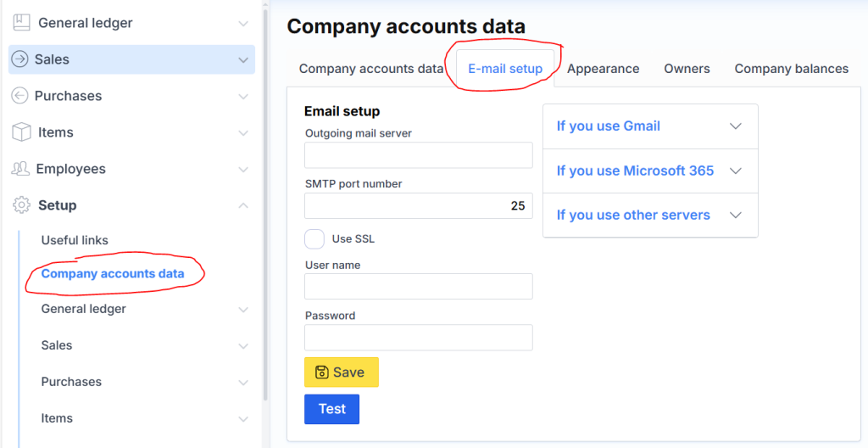868x448 pixels.
Task: Switch to the Appearance tab
Action: 603,69
